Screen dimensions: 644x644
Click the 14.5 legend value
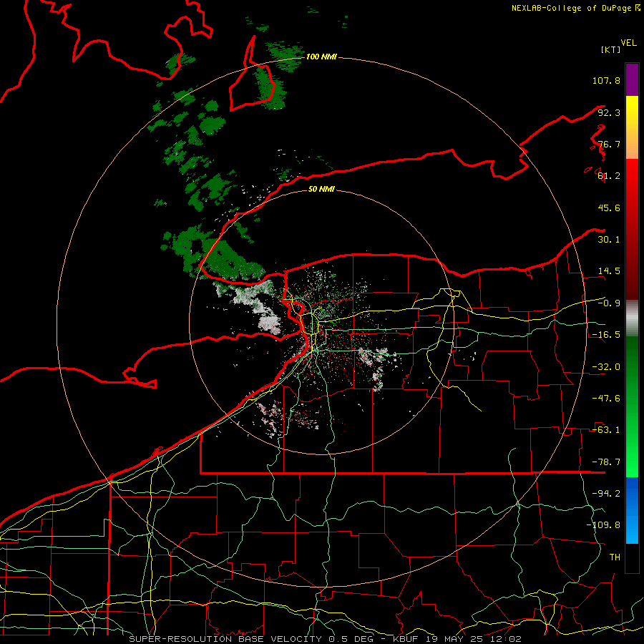(609, 271)
